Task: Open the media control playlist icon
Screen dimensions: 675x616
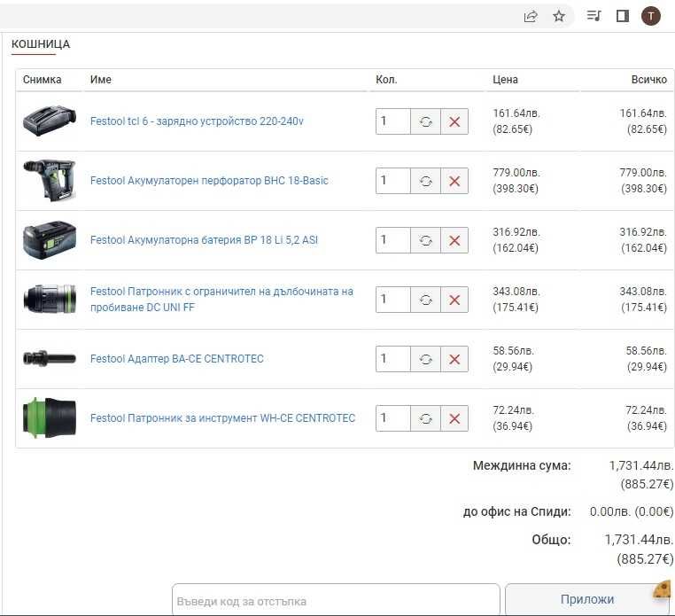Action: pyautogui.click(x=594, y=16)
